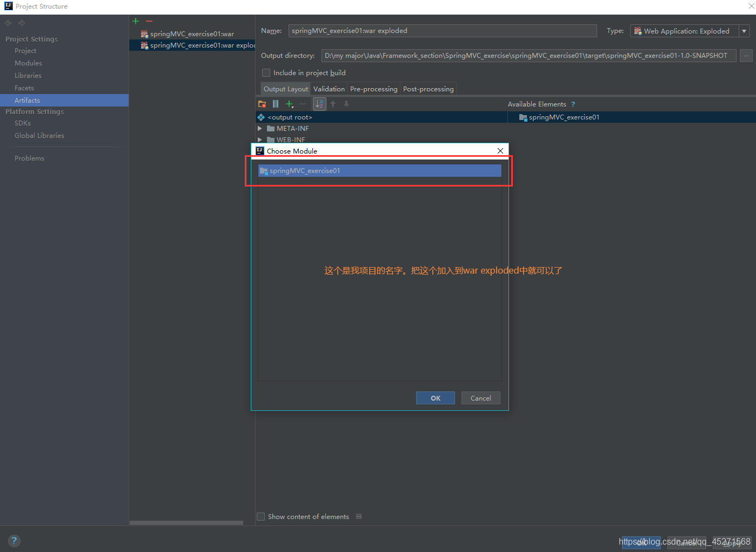Screen dimensions: 756x552
Task: Click the artifact Name input field
Action: (443, 31)
